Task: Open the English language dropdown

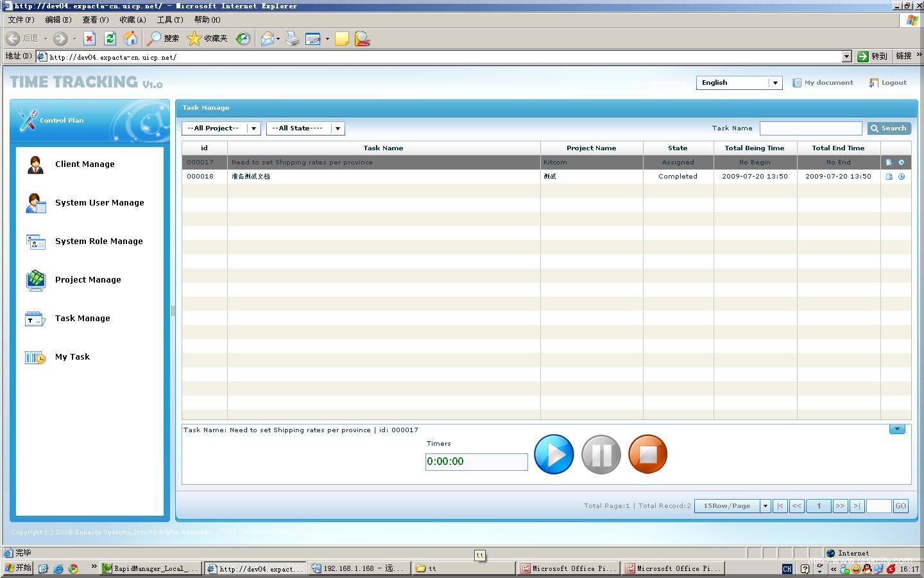Action: 775,83
